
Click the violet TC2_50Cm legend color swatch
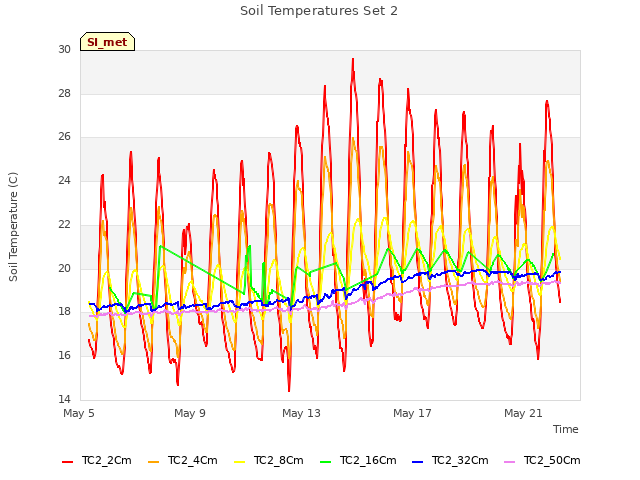click(510, 462)
